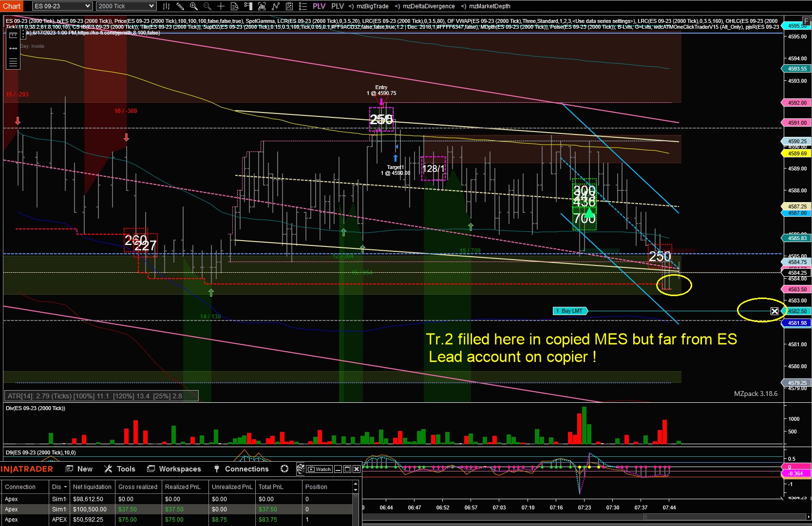Click the D9(ES 09-23 (2000 Tick),10,0) panel label
This screenshot has width=812, height=526.
[x=41, y=452]
